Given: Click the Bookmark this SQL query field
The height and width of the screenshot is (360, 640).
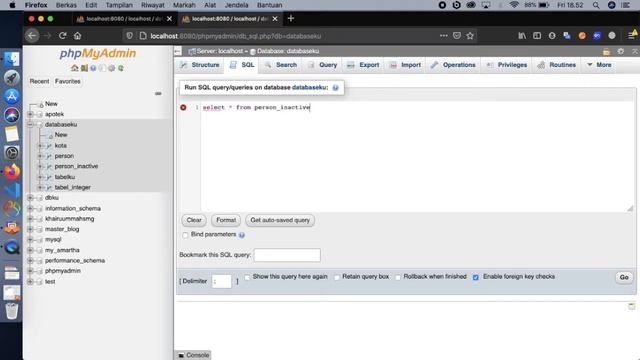Looking at the screenshot, I should (287, 255).
